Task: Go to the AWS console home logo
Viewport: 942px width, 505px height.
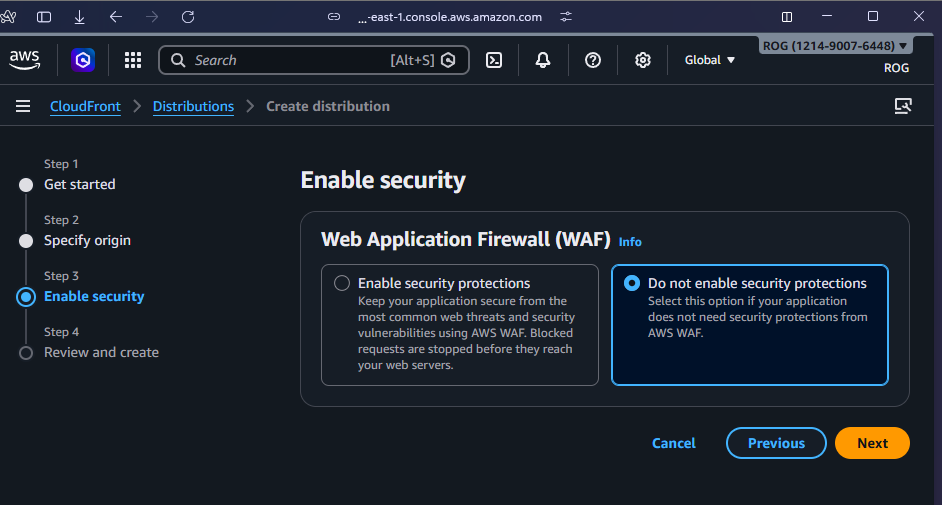Action: pyautogui.click(x=25, y=60)
